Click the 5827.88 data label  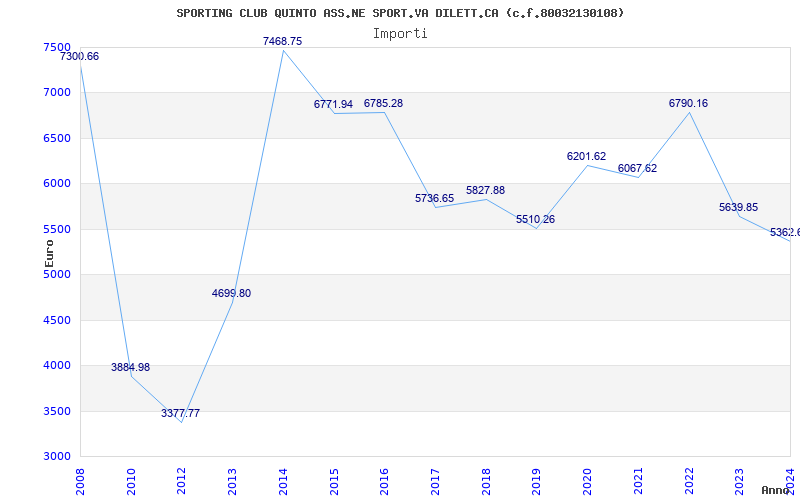(485, 190)
